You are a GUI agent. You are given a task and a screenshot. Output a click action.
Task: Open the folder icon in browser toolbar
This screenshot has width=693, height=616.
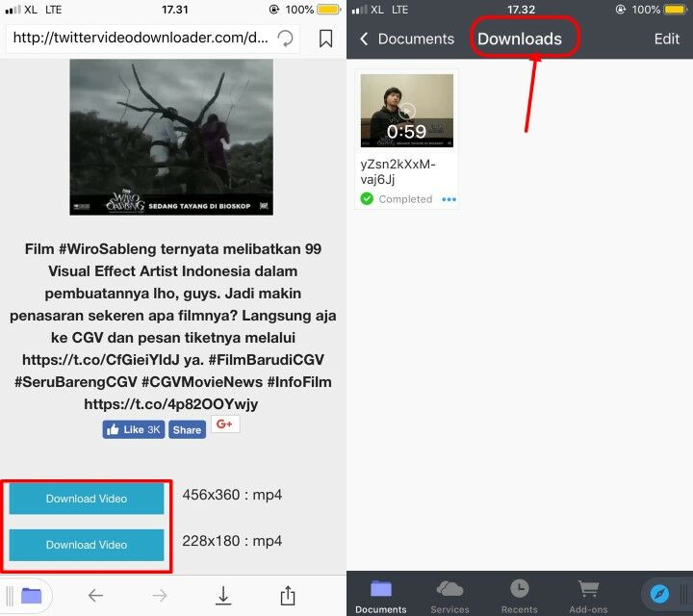(x=32, y=596)
